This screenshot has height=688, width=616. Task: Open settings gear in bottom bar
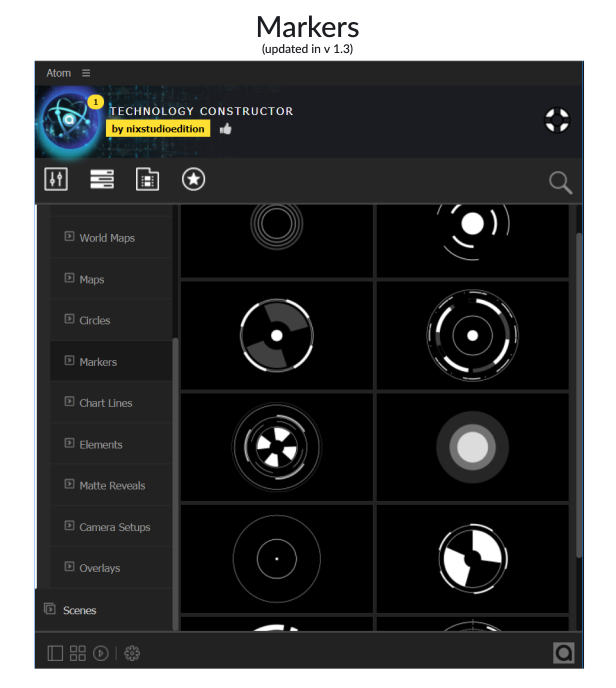point(132,653)
